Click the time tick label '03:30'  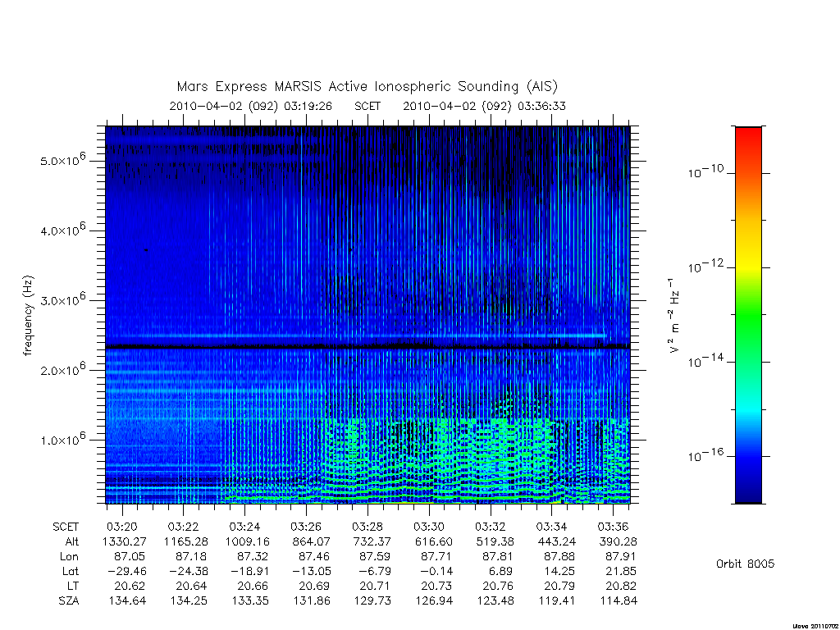tap(429, 527)
